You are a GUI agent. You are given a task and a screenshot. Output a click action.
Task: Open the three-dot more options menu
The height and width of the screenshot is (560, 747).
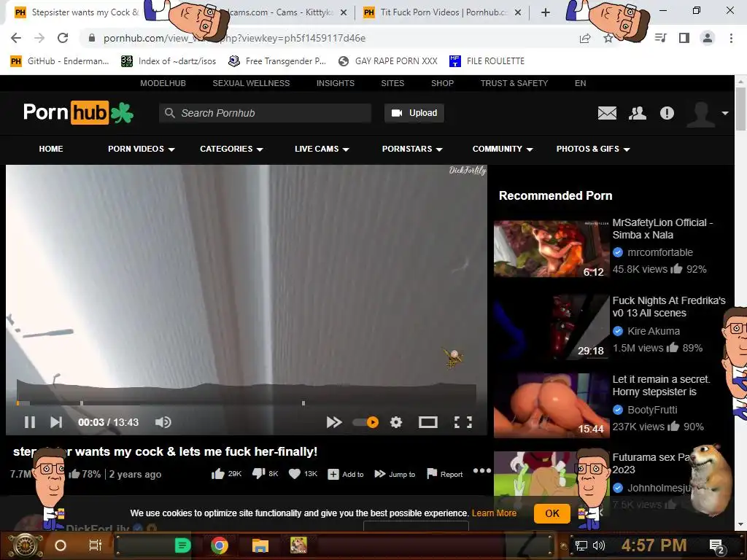(x=481, y=470)
